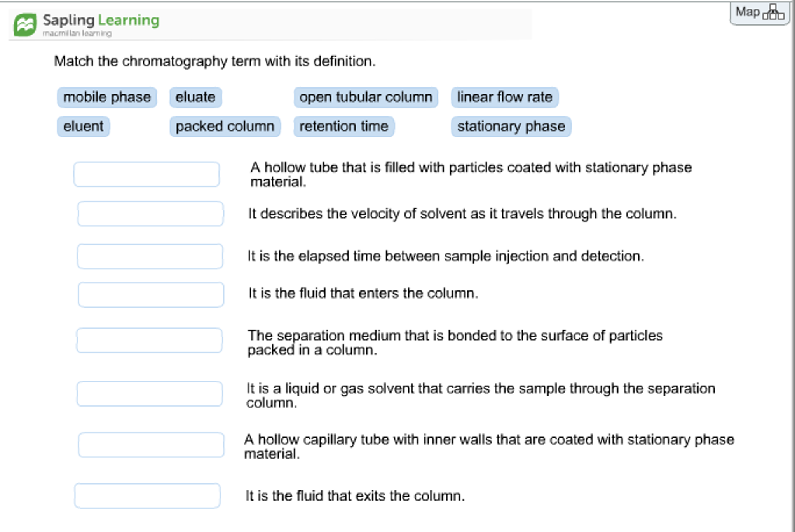Click the Sapling Learning brand link
This screenshot has height=532, width=795.
click(99, 21)
